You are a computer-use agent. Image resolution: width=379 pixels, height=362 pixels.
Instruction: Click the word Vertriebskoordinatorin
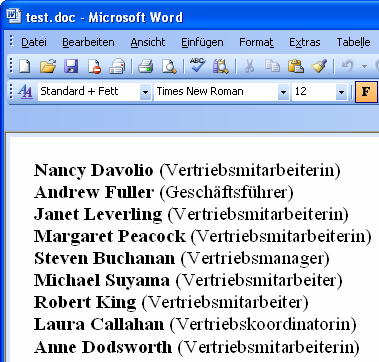pos(263,324)
